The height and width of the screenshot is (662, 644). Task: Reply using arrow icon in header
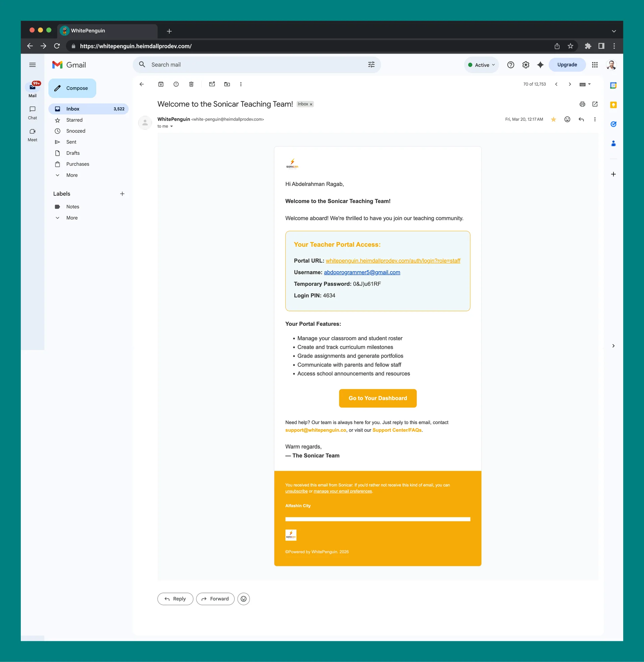581,119
